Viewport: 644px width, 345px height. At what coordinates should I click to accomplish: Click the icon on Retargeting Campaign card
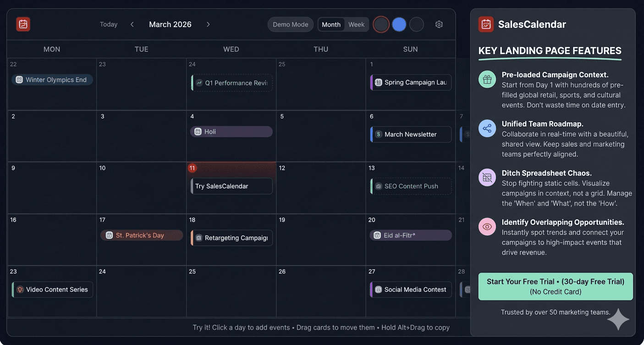click(x=199, y=238)
